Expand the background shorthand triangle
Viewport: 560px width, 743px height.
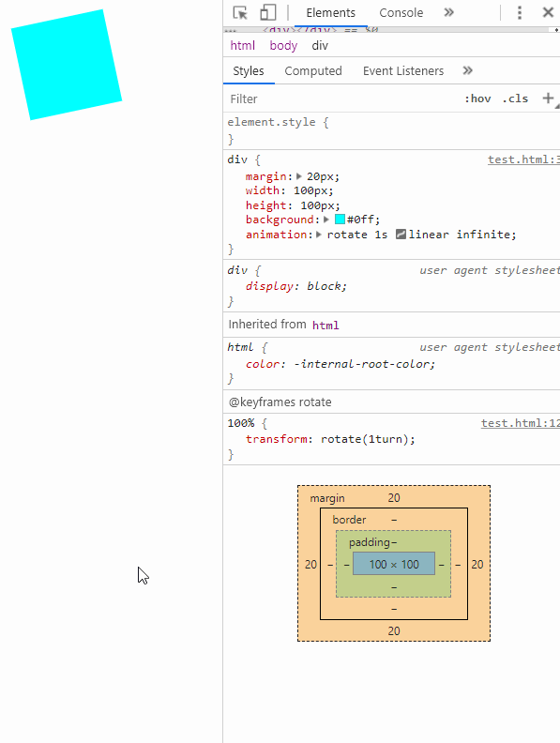click(326, 220)
